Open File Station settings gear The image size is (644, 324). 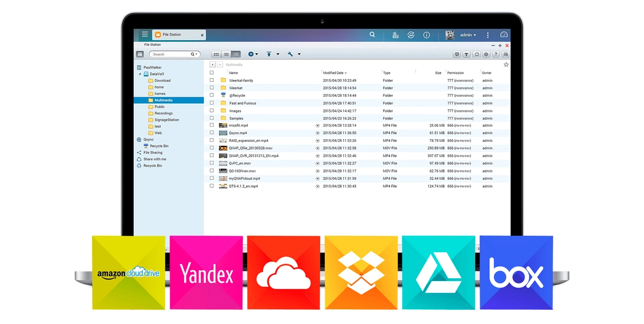tap(486, 54)
